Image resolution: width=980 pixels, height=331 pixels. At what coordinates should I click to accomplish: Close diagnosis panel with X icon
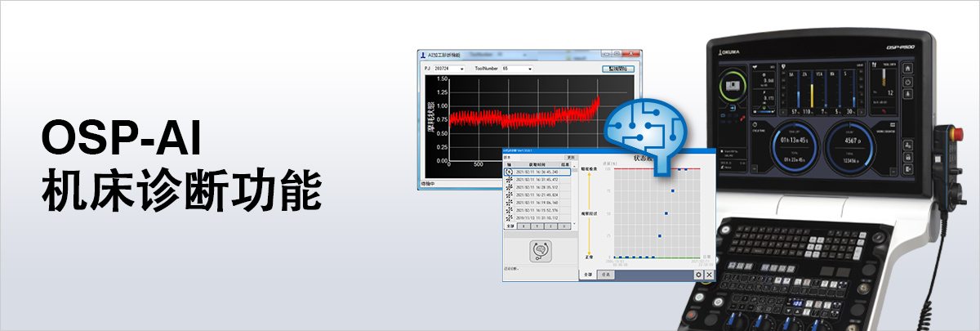[709, 275]
